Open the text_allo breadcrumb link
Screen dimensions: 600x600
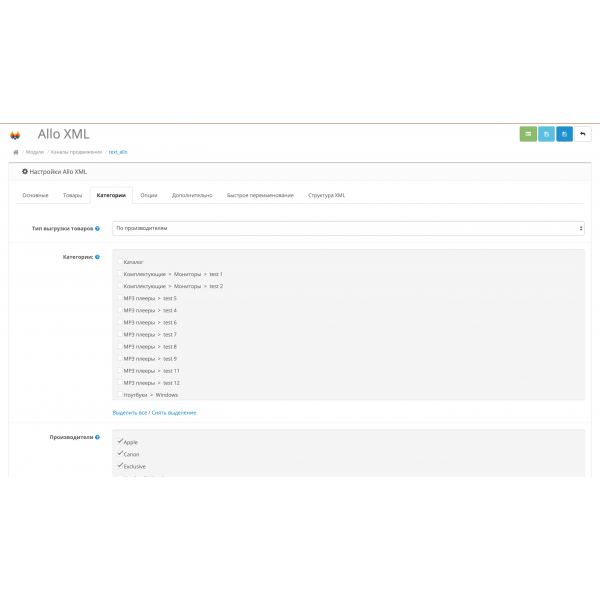(x=118, y=152)
